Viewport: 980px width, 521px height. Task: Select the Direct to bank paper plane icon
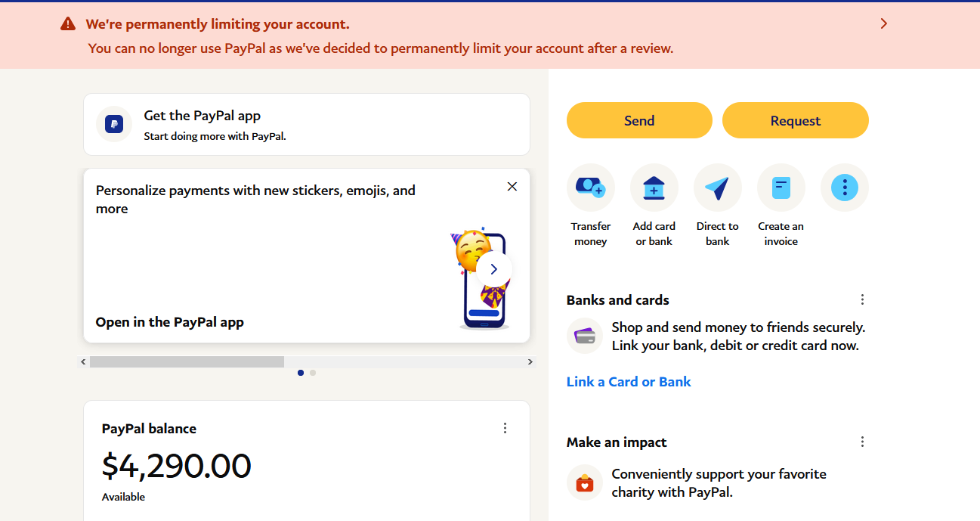coord(718,188)
